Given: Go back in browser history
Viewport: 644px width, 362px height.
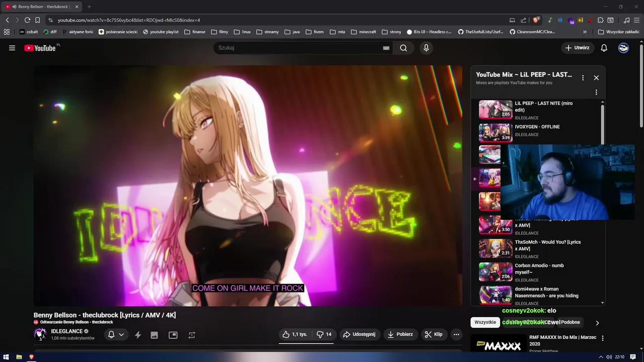Looking at the screenshot, I should [x=7, y=20].
